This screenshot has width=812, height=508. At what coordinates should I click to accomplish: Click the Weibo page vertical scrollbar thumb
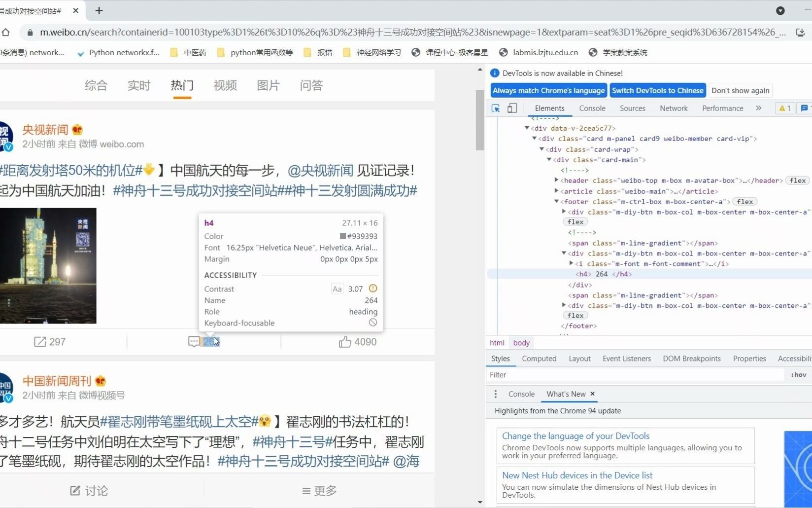480,120
